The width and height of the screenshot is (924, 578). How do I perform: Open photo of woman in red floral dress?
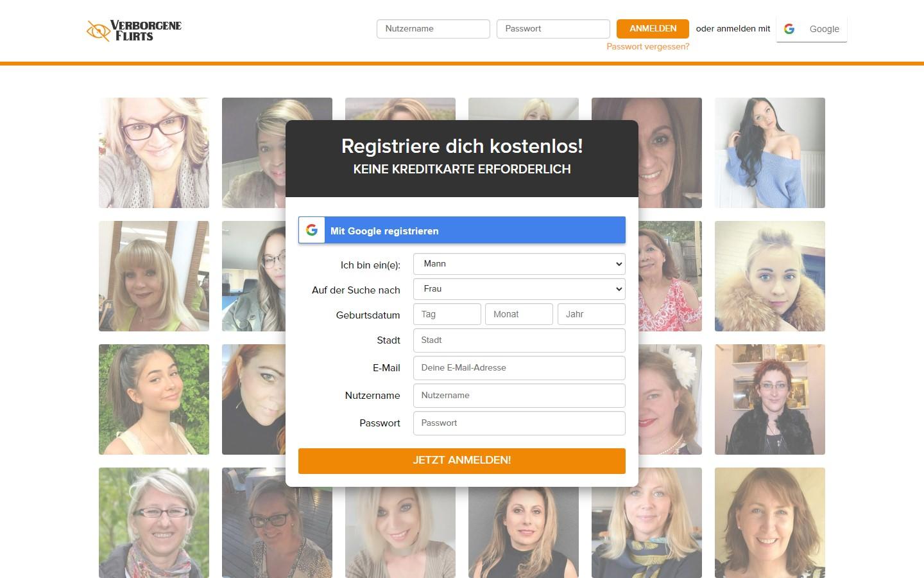pyautogui.click(x=671, y=276)
